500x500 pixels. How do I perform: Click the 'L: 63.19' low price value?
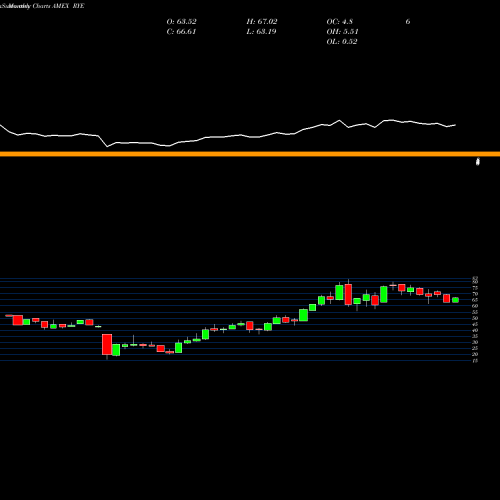(261, 32)
